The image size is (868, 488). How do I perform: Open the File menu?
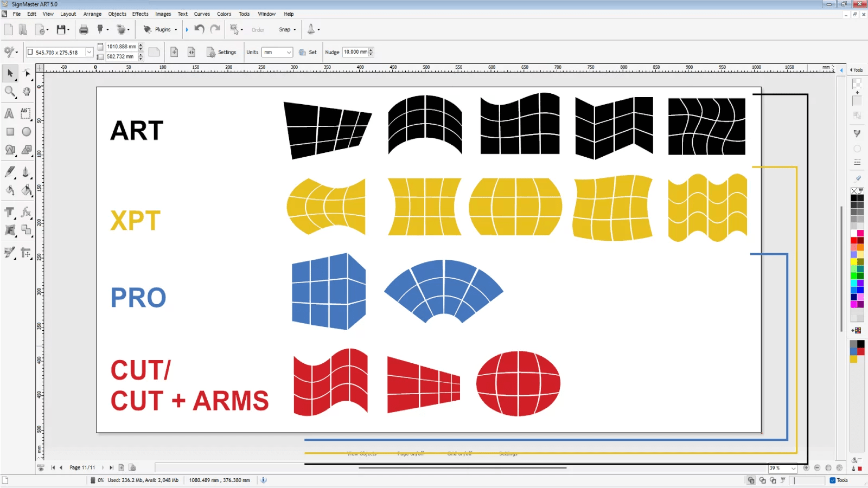click(17, 14)
